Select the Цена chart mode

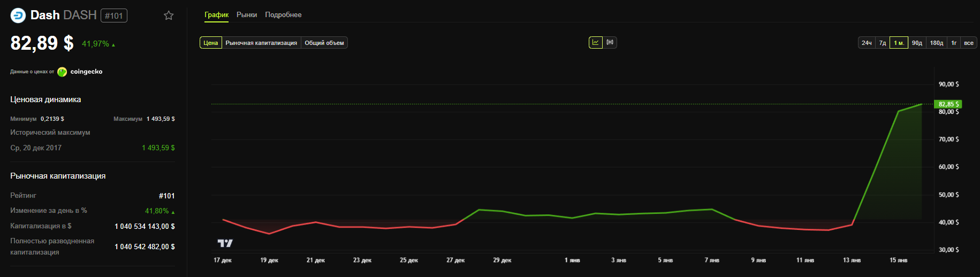click(211, 43)
